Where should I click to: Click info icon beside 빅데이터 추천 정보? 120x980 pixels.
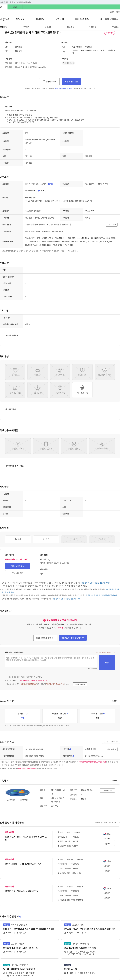(x=20, y=917)
